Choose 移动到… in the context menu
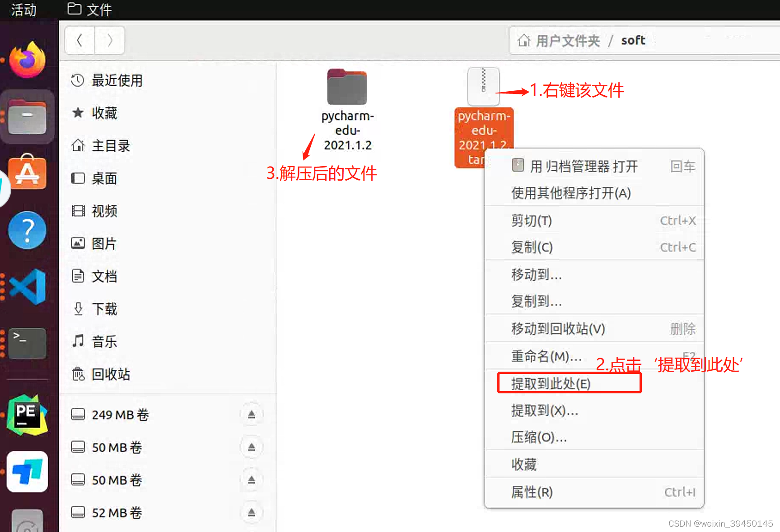Image resolution: width=780 pixels, height=532 pixels. point(594,274)
